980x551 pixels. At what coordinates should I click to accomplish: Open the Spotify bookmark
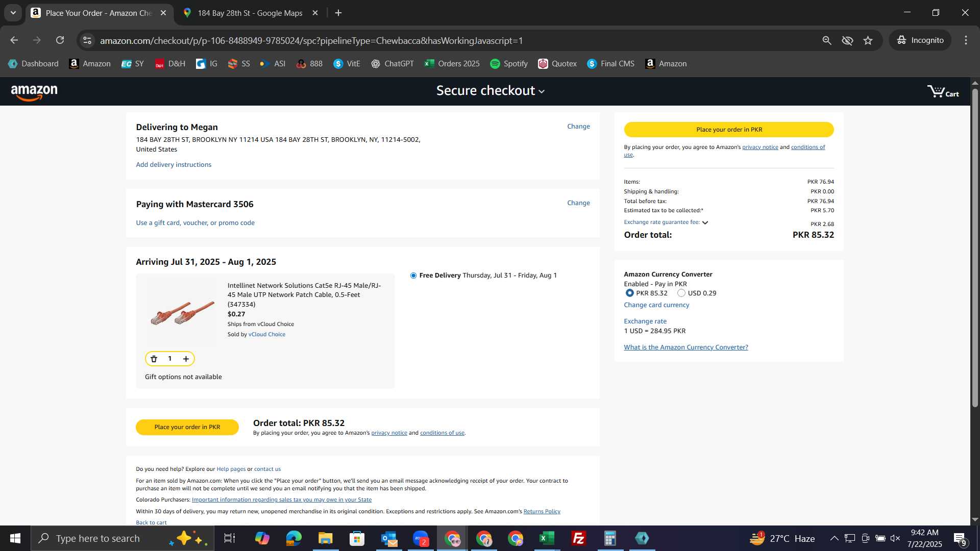(x=509, y=64)
